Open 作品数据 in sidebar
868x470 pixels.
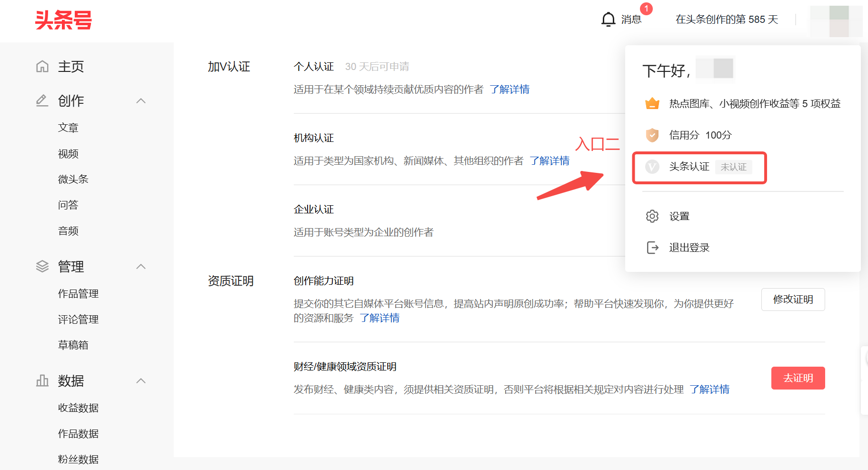pos(78,434)
